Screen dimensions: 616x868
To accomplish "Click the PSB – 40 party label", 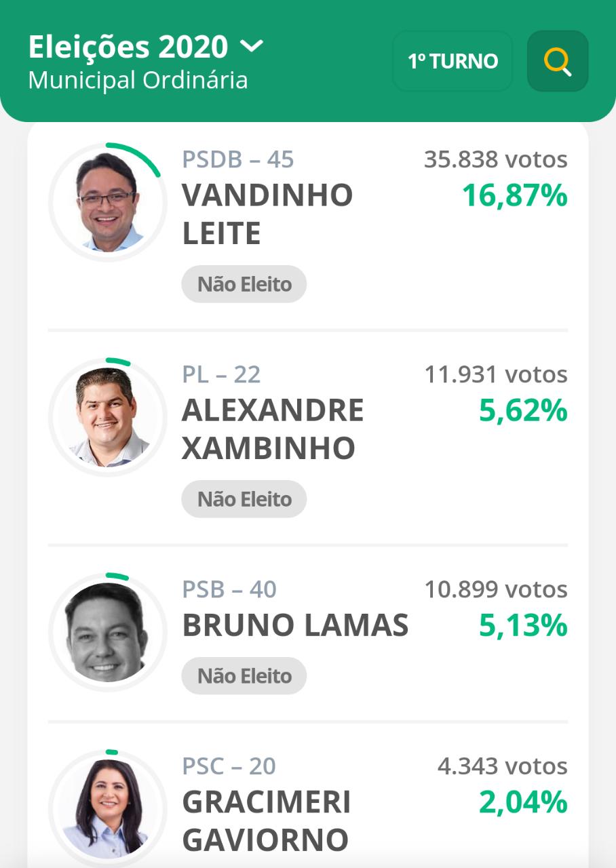I will [229, 589].
